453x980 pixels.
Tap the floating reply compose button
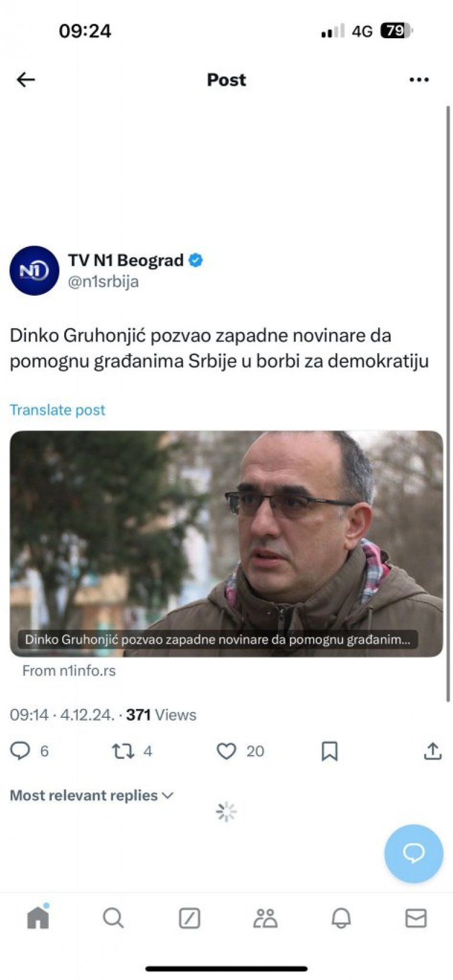click(x=414, y=853)
